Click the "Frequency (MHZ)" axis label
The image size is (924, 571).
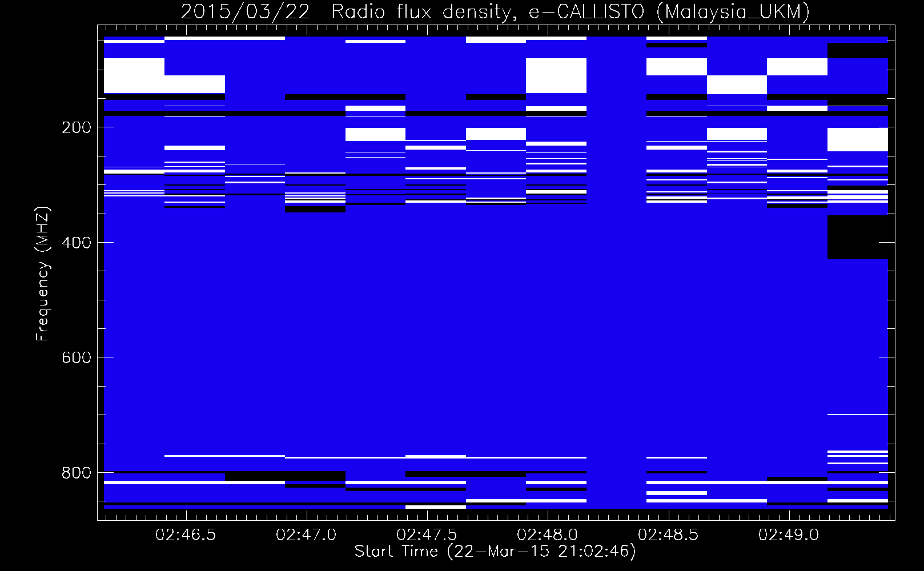(42, 274)
